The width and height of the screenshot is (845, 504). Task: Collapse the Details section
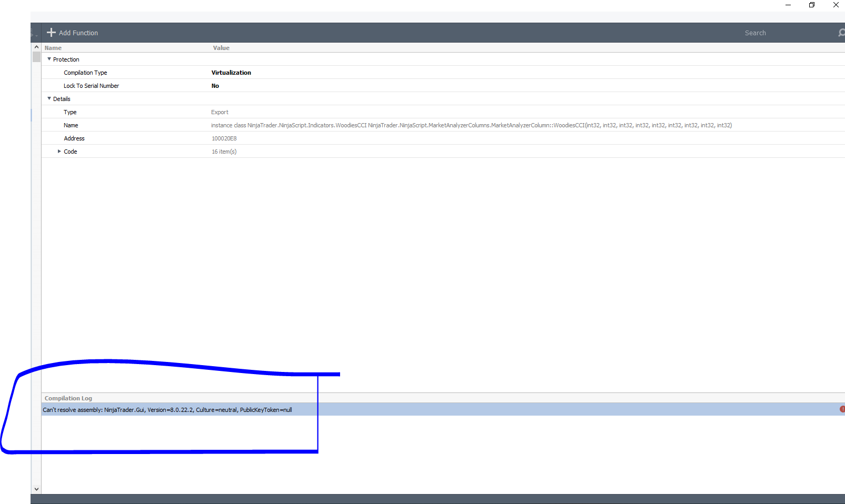point(49,99)
